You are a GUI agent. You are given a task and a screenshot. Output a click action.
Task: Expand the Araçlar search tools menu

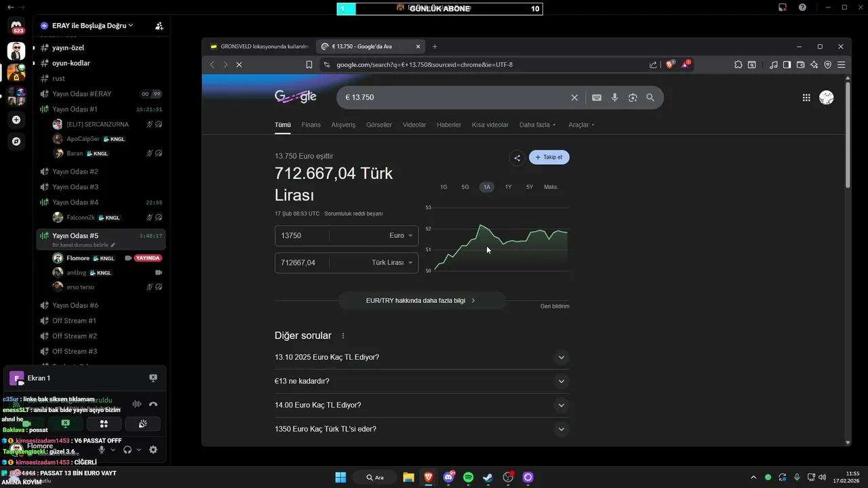pos(581,125)
